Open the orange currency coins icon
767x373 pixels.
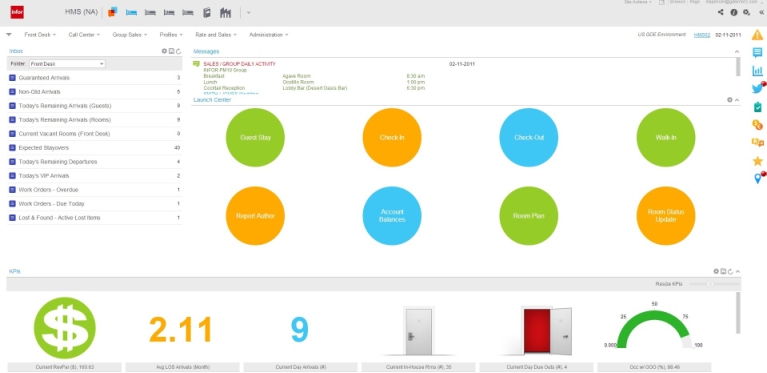click(757, 125)
